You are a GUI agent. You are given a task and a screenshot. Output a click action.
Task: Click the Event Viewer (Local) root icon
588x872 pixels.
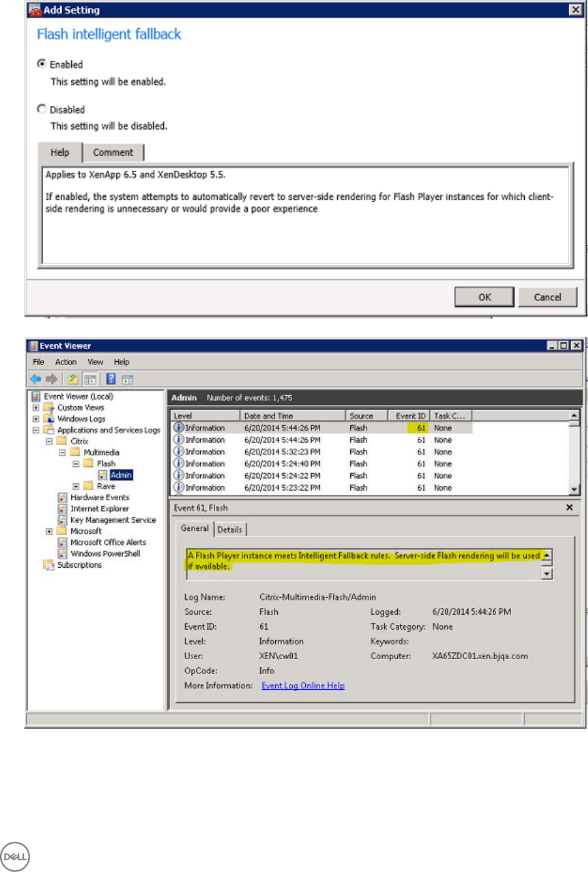click(x=36, y=396)
